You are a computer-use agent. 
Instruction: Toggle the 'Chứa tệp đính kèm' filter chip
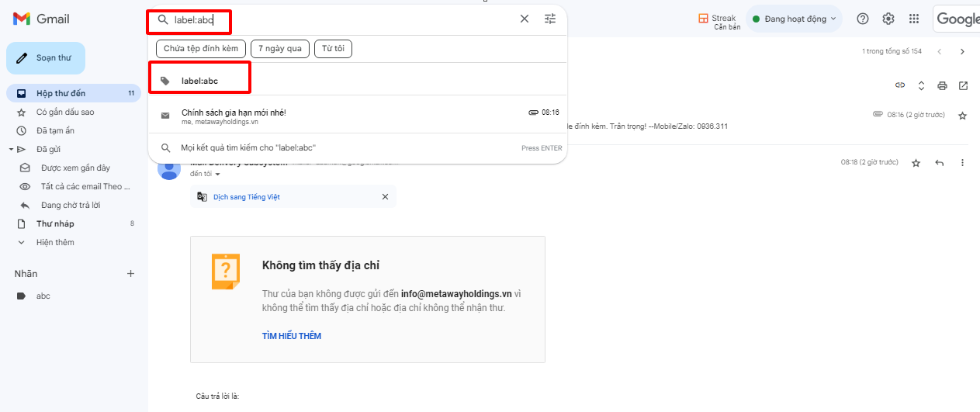coord(201,49)
